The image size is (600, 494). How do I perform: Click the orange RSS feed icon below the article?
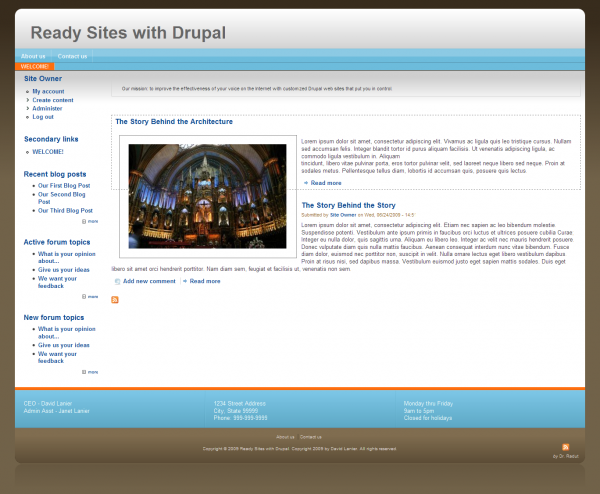[x=115, y=300]
